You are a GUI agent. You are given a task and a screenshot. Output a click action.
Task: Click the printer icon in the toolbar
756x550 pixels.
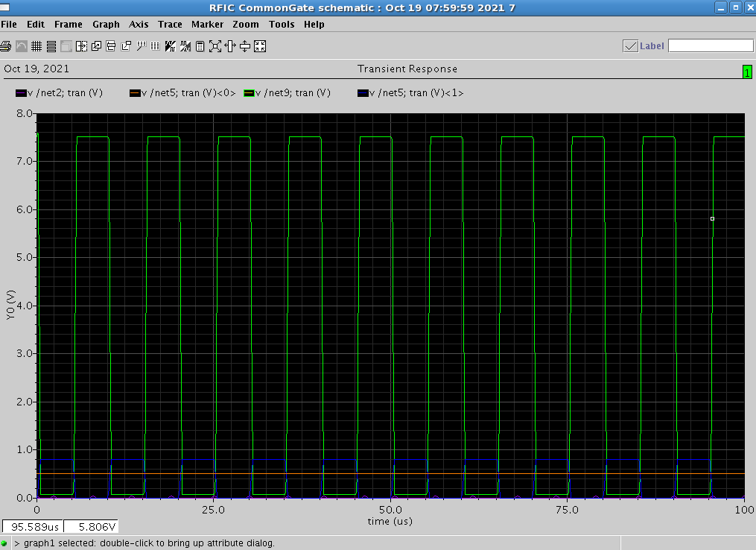(6, 46)
